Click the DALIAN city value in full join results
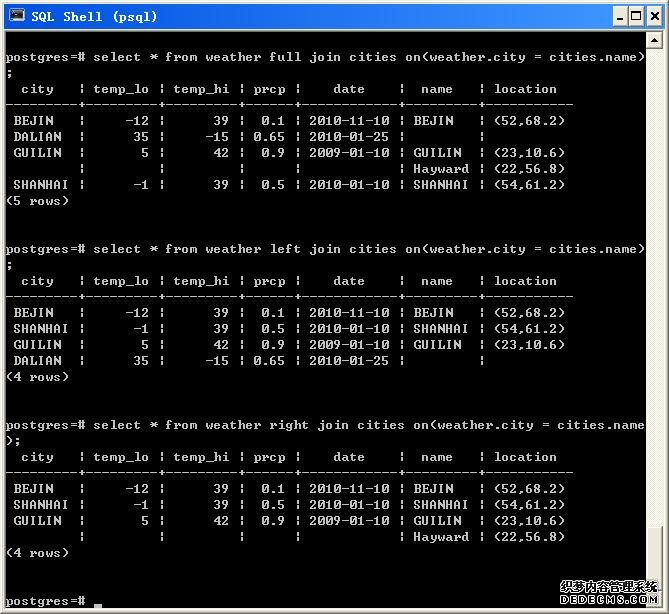Viewport: 669px width, 614px height. 37,137
